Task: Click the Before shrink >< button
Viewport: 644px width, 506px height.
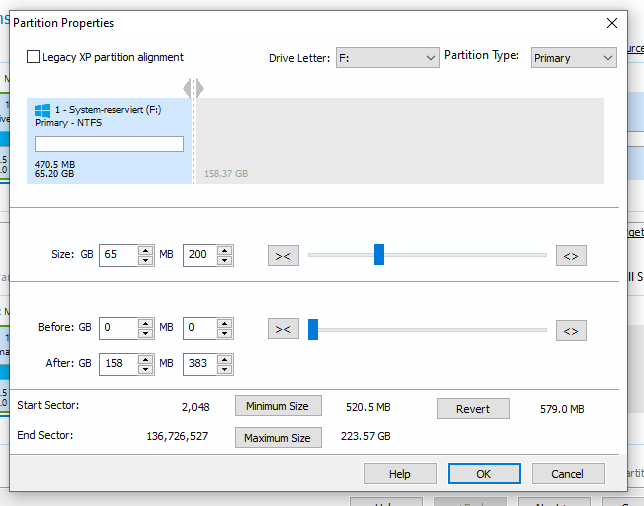Action: point(283,329)
